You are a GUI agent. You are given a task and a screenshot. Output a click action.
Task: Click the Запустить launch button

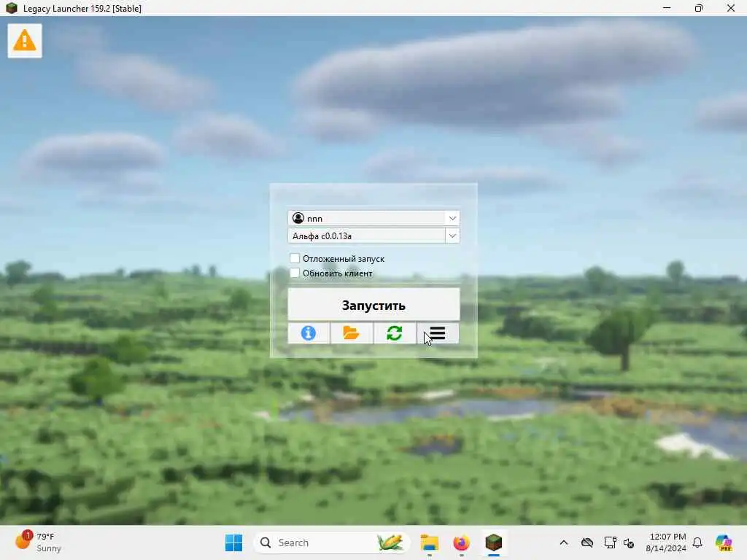click(373, 305)
